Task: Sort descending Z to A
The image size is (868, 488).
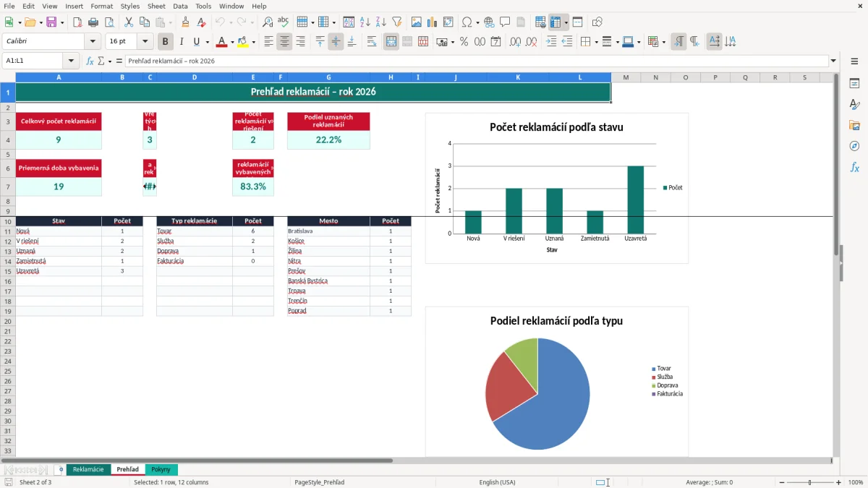Action: coord(380,22)
